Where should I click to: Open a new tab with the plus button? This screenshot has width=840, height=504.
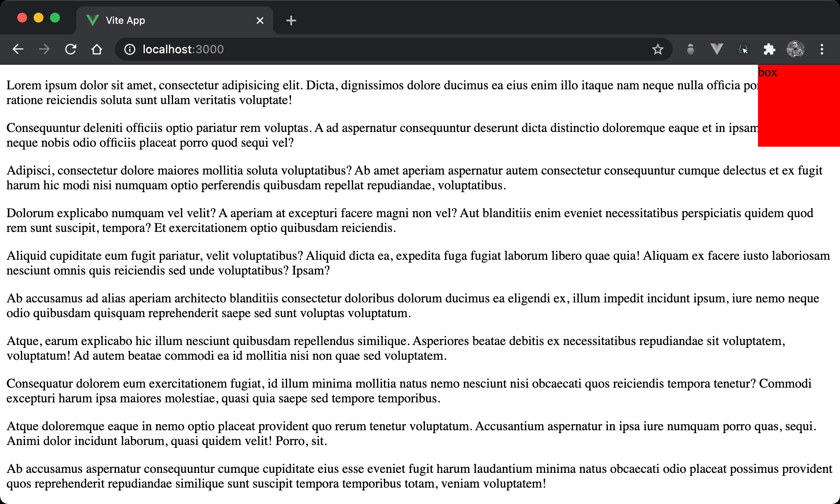[291, 20]
